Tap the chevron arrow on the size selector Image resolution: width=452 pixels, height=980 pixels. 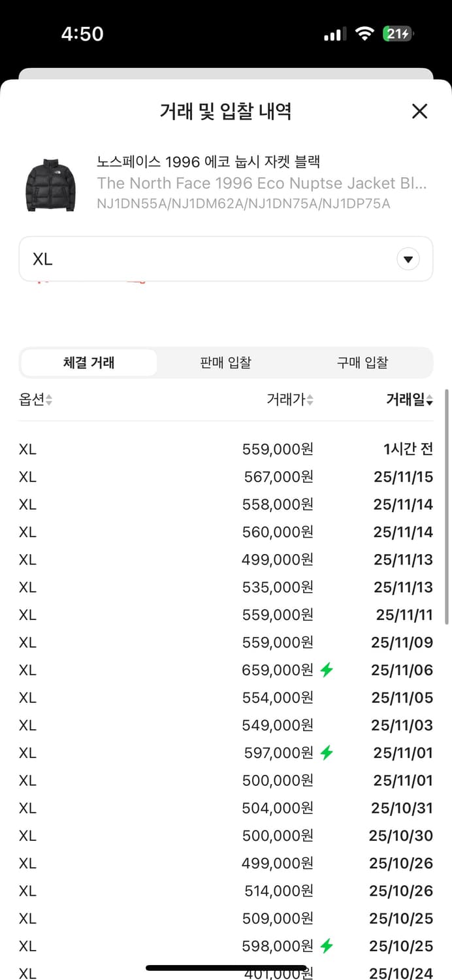(x=408, y=259)
